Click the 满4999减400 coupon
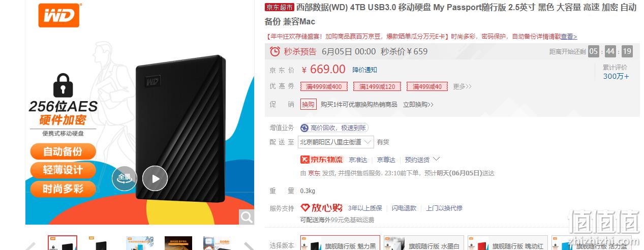The width and height of the screenshot is (644, 250). pos(324,86)
